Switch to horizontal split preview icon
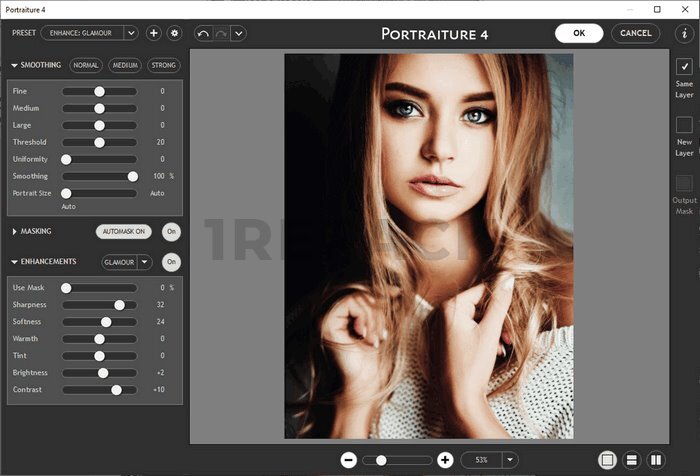Image resolution: width=700 pixels, height=476 pixels. click(x=632, y=460)
